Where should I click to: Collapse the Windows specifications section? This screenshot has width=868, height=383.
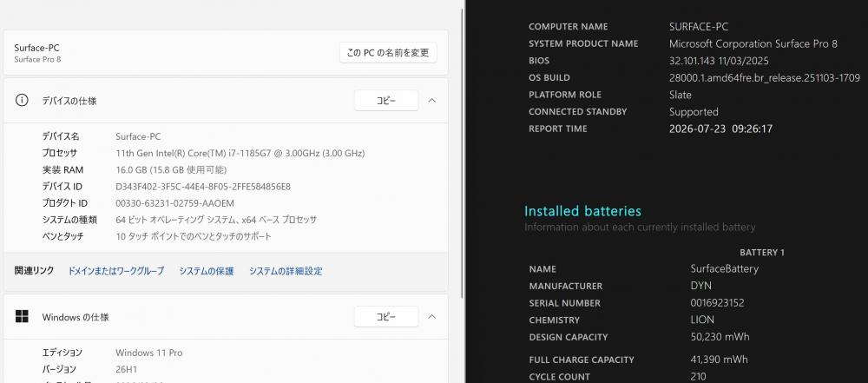[x=432, y=316]
